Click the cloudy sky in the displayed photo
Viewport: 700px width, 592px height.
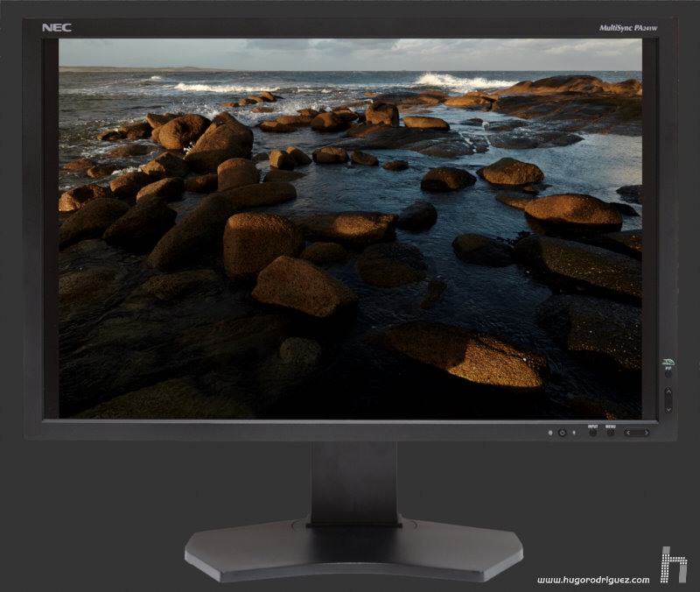tap(350, 53)
